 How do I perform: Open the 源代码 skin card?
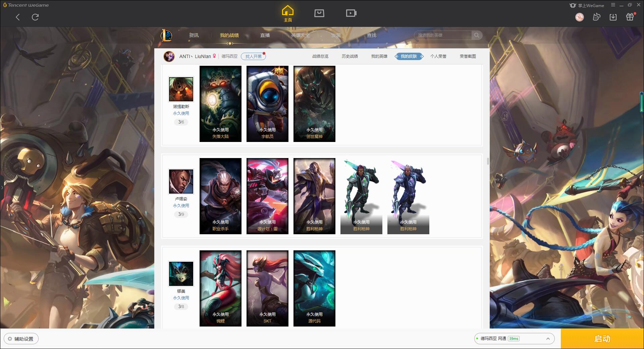[x=314, y=288]
